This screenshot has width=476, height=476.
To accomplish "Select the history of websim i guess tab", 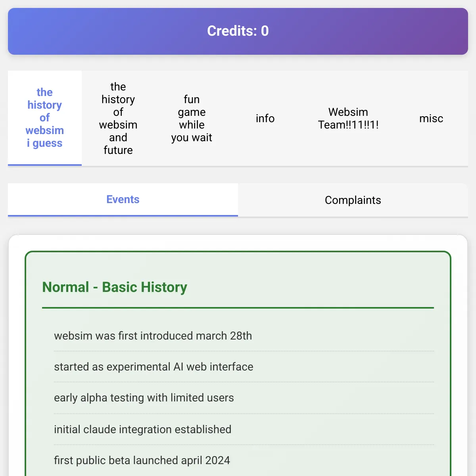I will 45,118.
